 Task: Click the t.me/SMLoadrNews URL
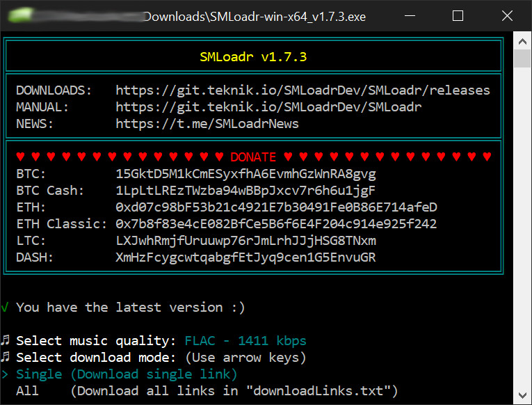point(207,124)
